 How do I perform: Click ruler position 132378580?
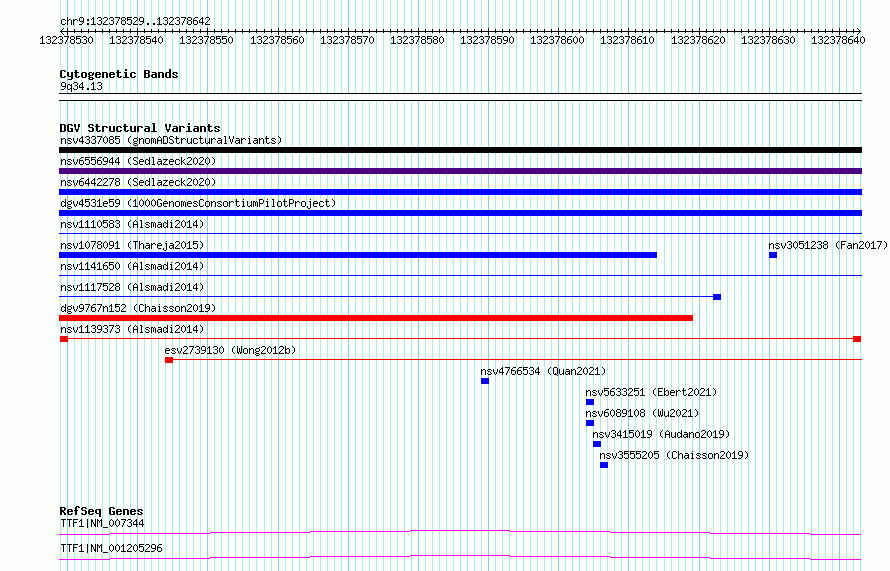(x=417, y=40)
